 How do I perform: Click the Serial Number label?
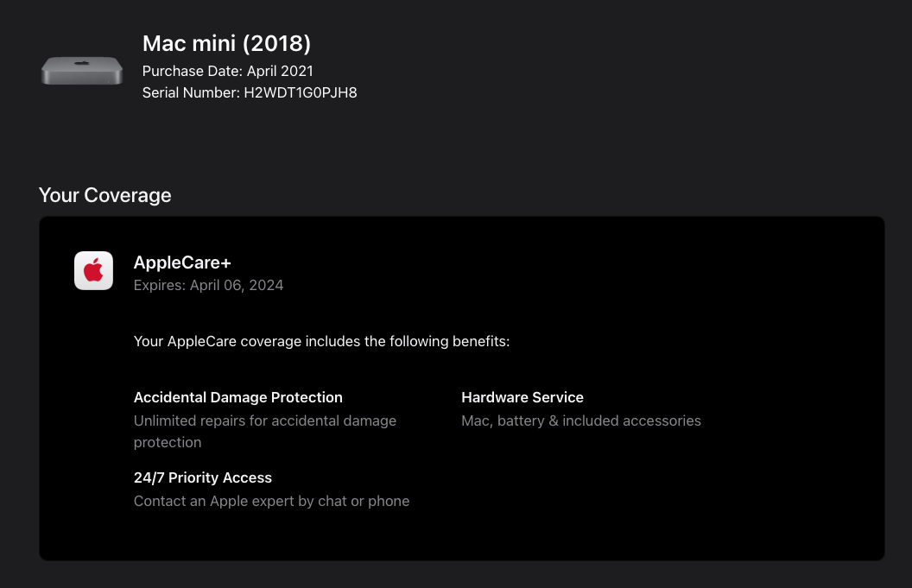191,93
